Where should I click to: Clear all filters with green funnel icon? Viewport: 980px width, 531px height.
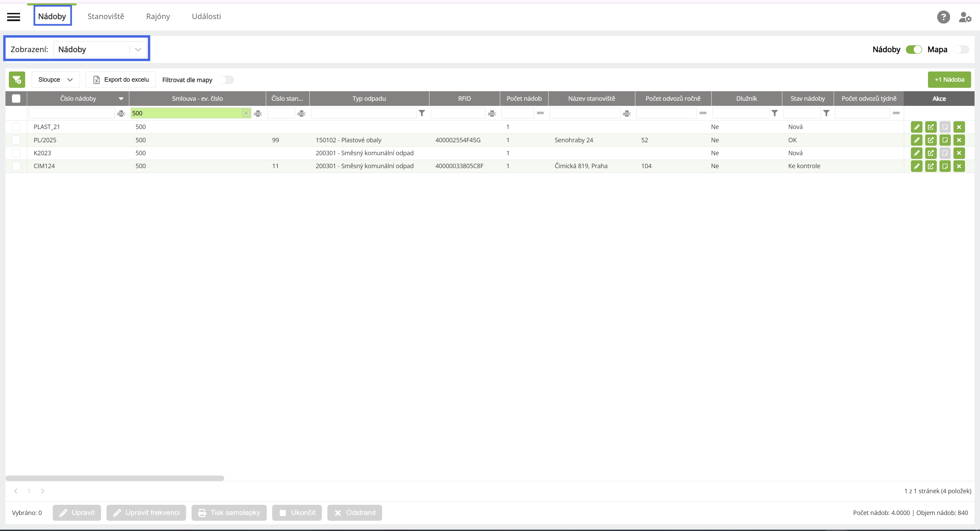pyautogui.click(x=17, y=80)
